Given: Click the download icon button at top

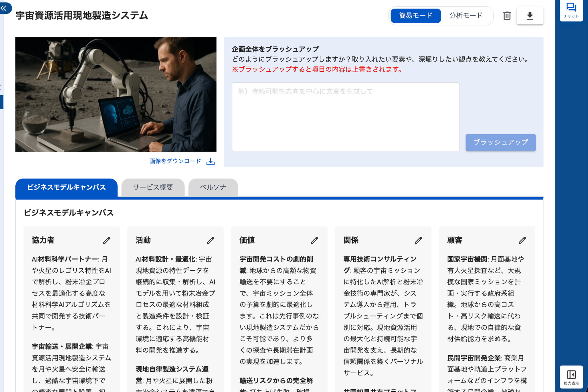Looking at the screenshot, I should [530, 16].
